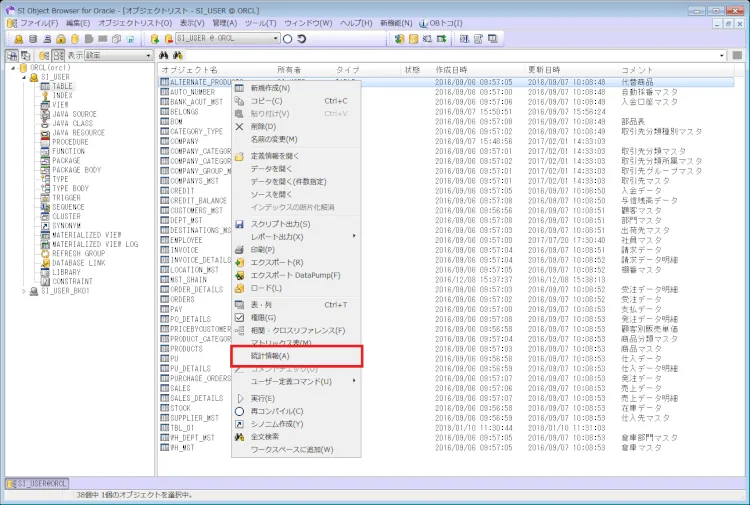Screen dimensions: 750x505
Task: Click the first binoculars search icon
Action: click(164, 55)
